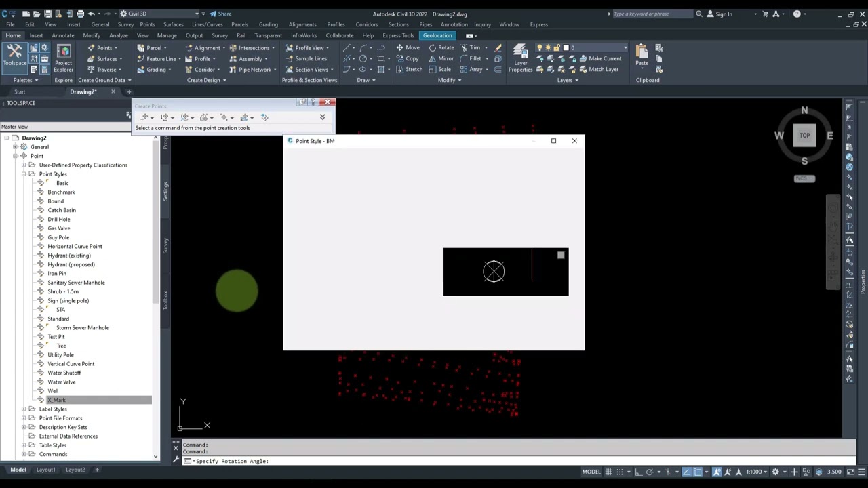Open Layer Properties manager
868x488 pixels.
(x=520, y=59)
